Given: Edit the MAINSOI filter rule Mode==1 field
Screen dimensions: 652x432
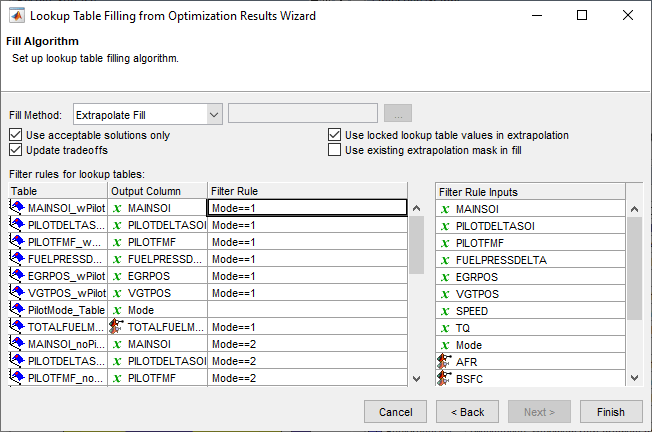Looking at the screenshot, I should 306,208.
